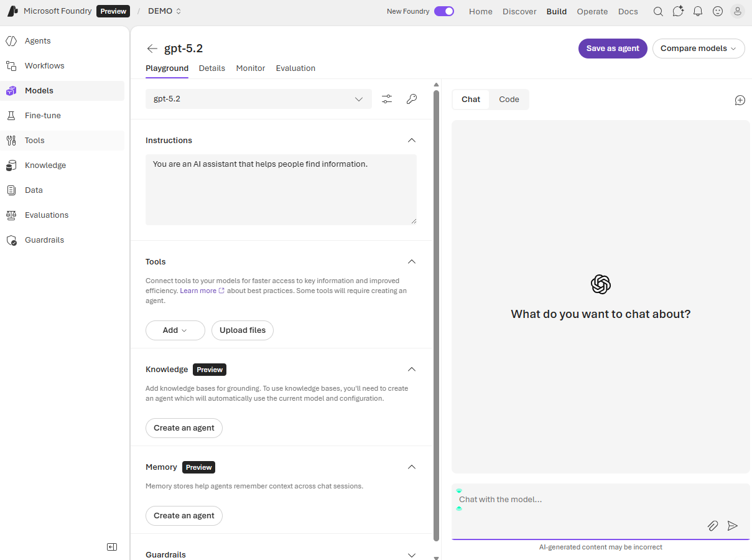Image resolution: width=752 pixels, height=560 pixels.
Task: Select the Chat tab
Action: (471, 100)
